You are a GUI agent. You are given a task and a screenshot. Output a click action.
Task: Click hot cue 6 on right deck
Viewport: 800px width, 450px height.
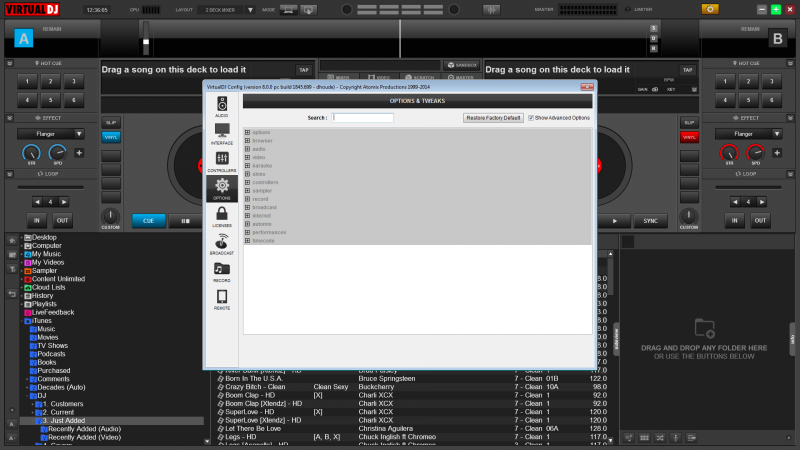(x=771, y=100)
